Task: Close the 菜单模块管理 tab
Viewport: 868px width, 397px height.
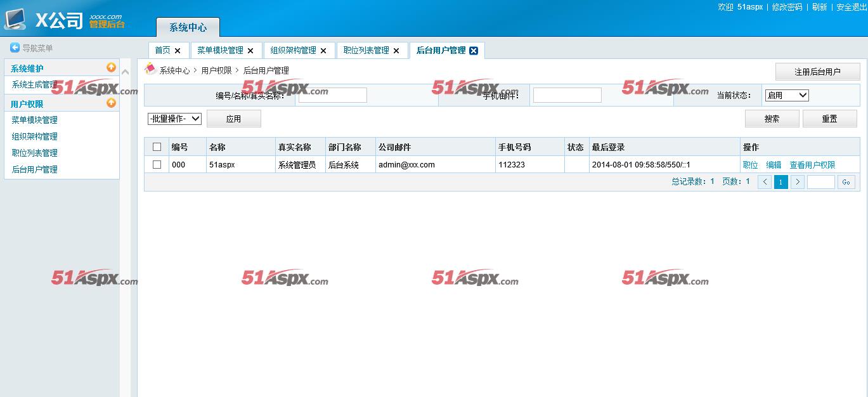Action: [x=250, y=51]
